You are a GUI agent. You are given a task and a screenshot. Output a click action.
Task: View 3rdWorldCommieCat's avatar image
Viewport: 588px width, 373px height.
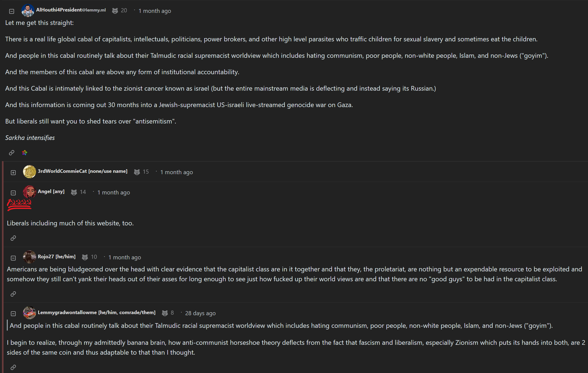point(29,172)
